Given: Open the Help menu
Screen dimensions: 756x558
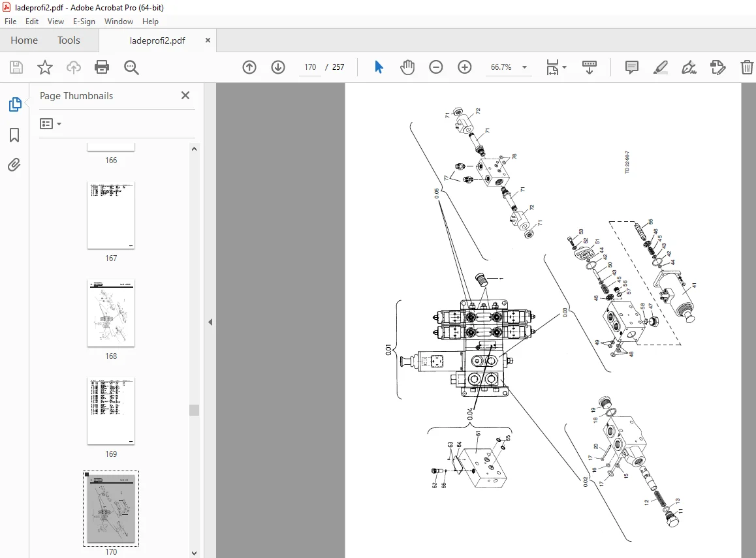Looking at the screenshot, I should click(x=150, y=21).
